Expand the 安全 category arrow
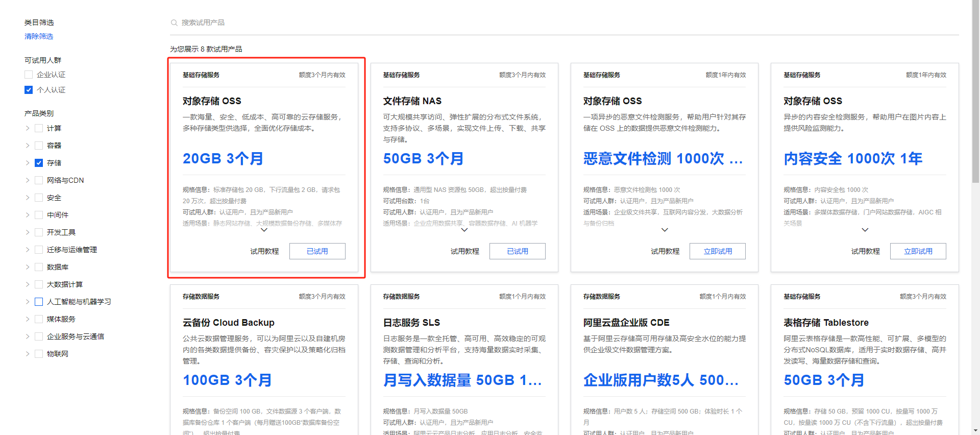 coord(28,198)
